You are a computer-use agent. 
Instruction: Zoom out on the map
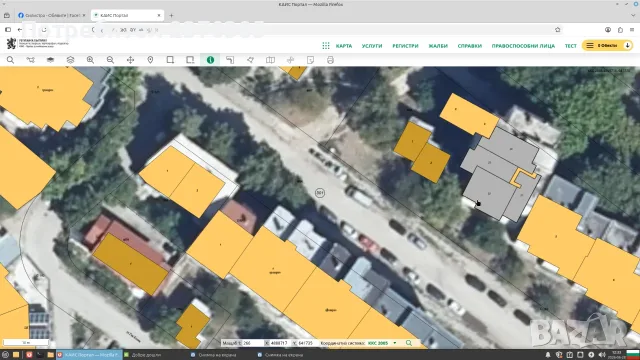(110, 60)
